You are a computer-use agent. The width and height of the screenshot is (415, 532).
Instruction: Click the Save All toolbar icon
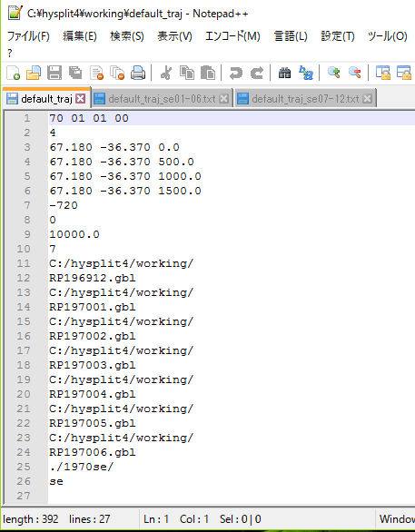[75, 73]
